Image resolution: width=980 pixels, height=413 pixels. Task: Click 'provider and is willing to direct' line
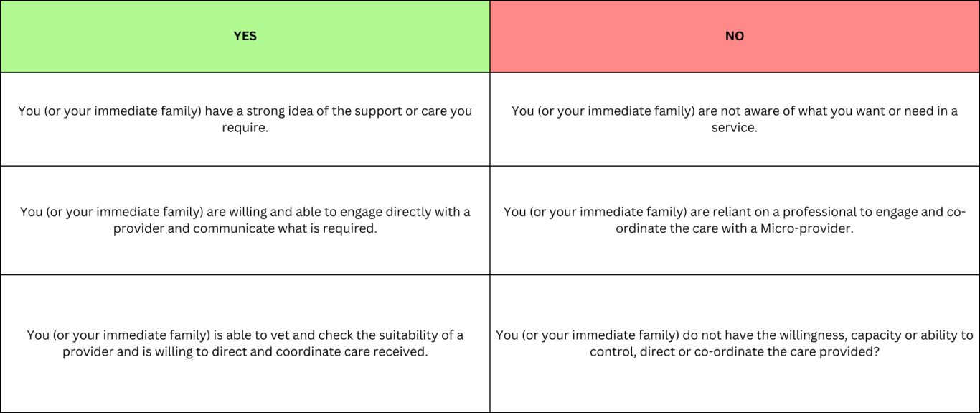[153, 352]
